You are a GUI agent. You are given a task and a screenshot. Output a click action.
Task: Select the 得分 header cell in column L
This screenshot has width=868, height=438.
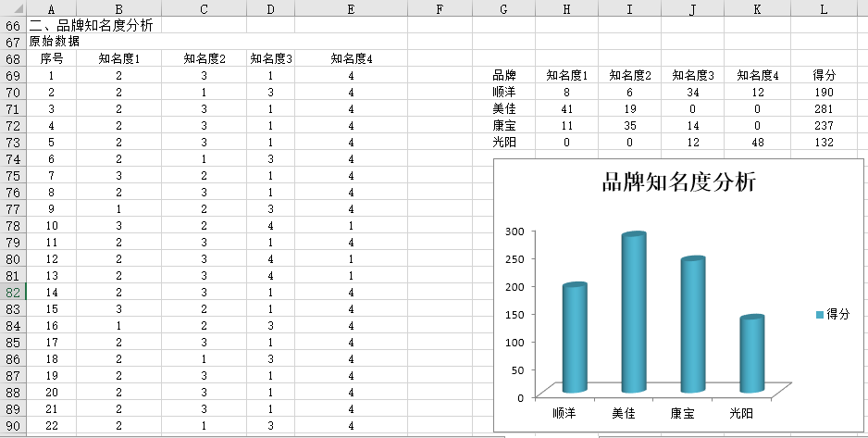pyautogui.click(x=824, y=76)
